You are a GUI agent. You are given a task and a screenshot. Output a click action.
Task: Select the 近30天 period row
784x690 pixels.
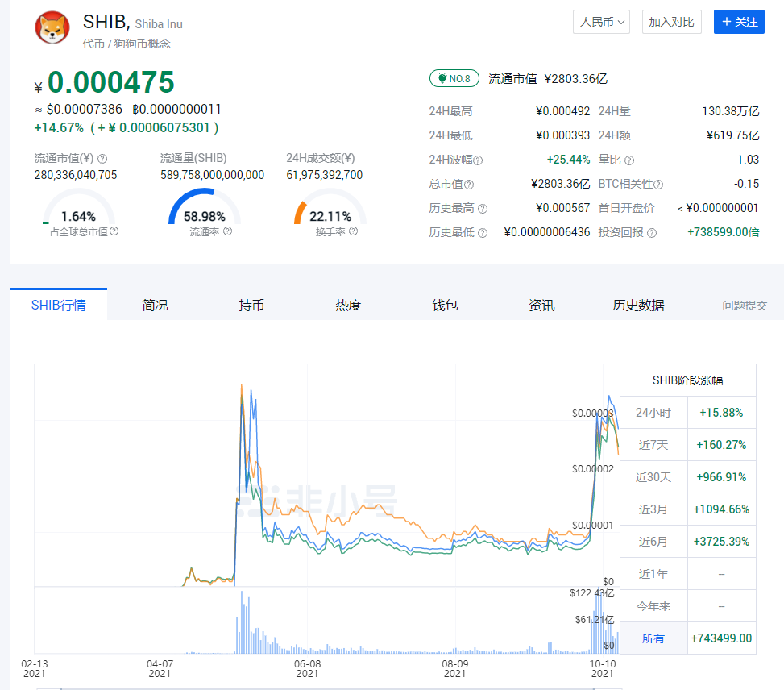[x=653, y=477]
